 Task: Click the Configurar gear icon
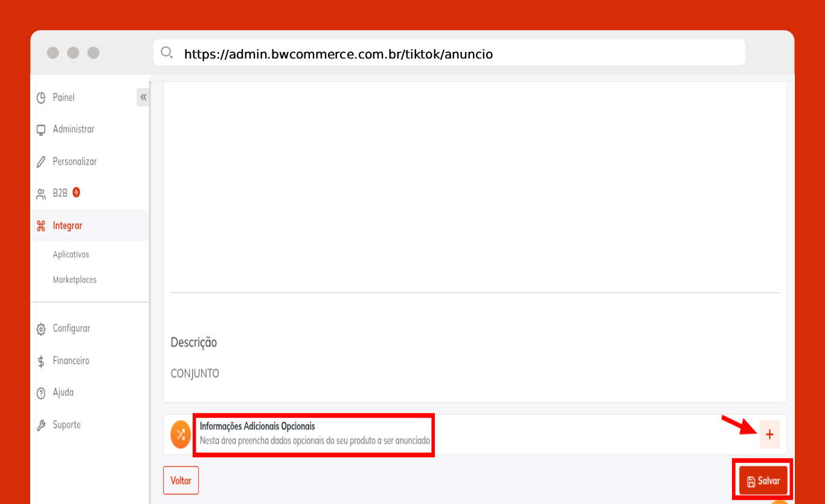[41, 329]
